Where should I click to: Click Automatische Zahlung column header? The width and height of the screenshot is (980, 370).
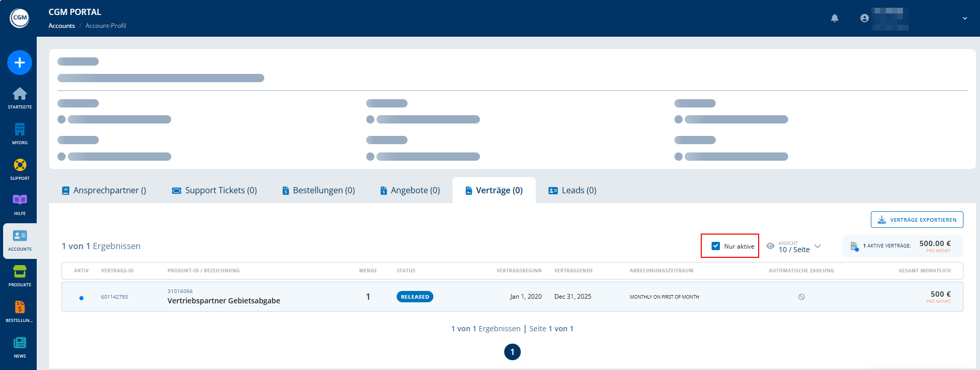801,271
